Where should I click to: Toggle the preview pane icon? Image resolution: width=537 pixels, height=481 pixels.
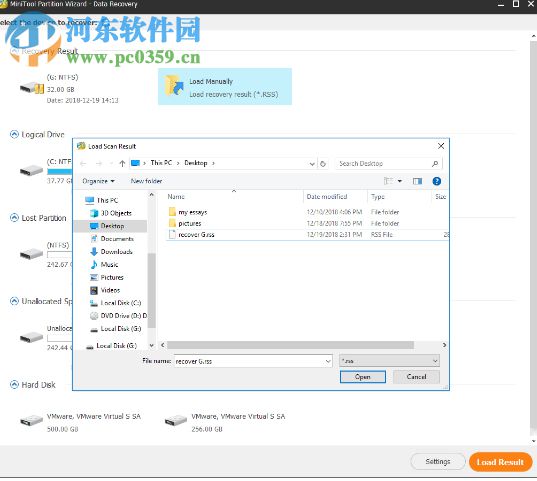(417, 181)
